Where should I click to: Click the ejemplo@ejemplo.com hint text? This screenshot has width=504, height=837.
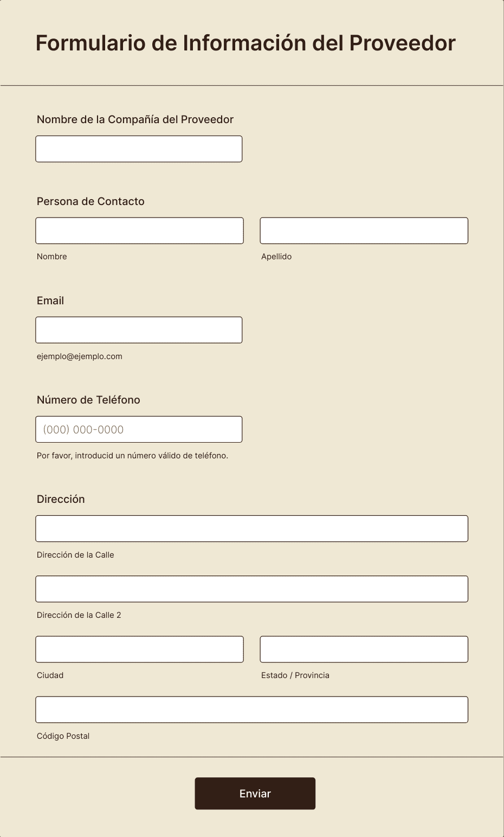click(x=80, y=356)
